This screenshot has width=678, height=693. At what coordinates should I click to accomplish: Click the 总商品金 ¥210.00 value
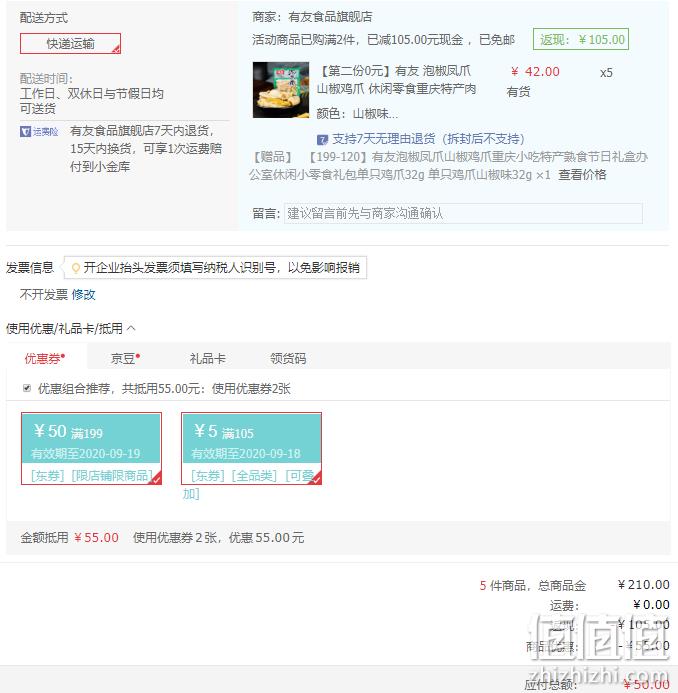(x=643, y=585)
